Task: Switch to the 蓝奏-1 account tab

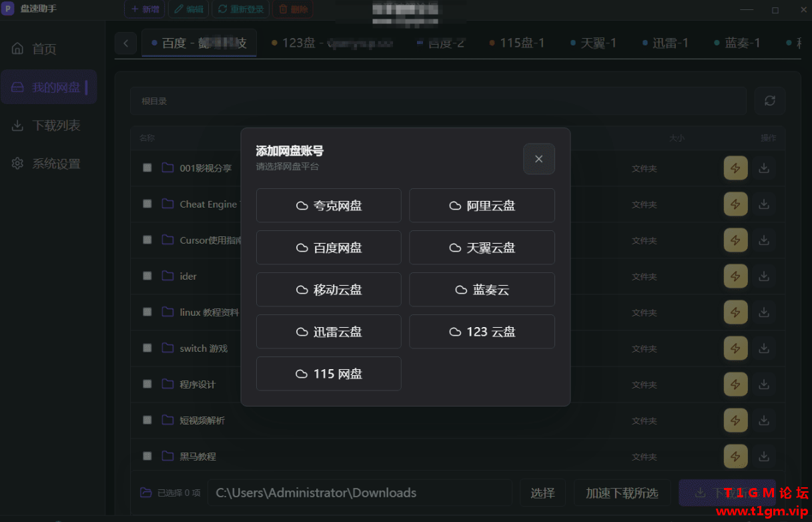Action: tap(737, 43)
